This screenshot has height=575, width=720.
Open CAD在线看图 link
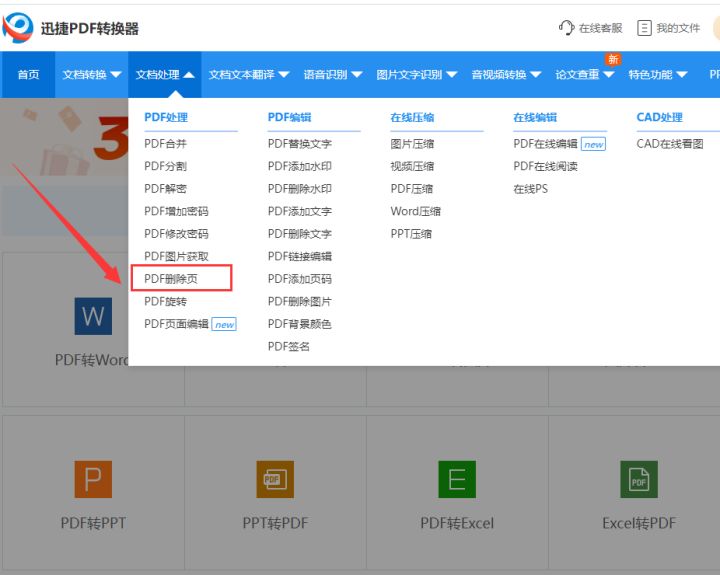[670, 144]
